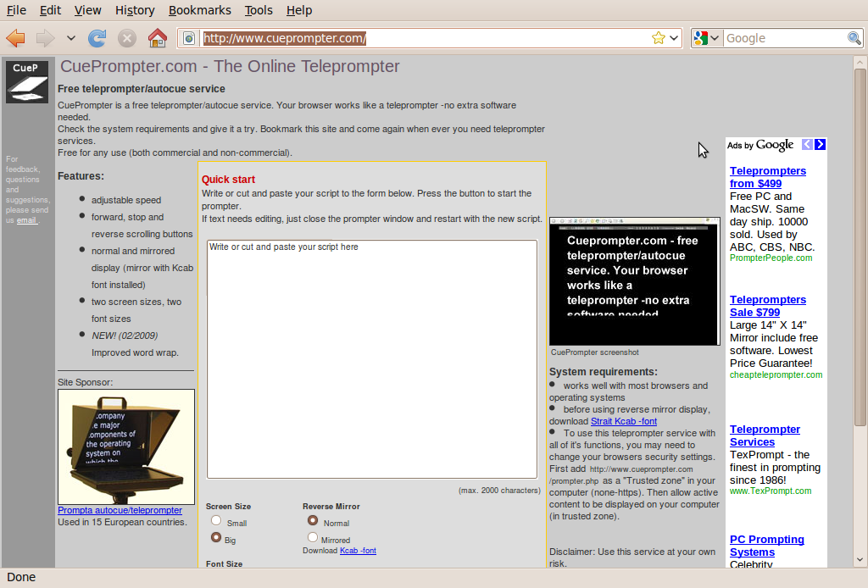Click the 'Site Sponsor:' label
This screenshot has height=588, width=868.
click(86, 382)
